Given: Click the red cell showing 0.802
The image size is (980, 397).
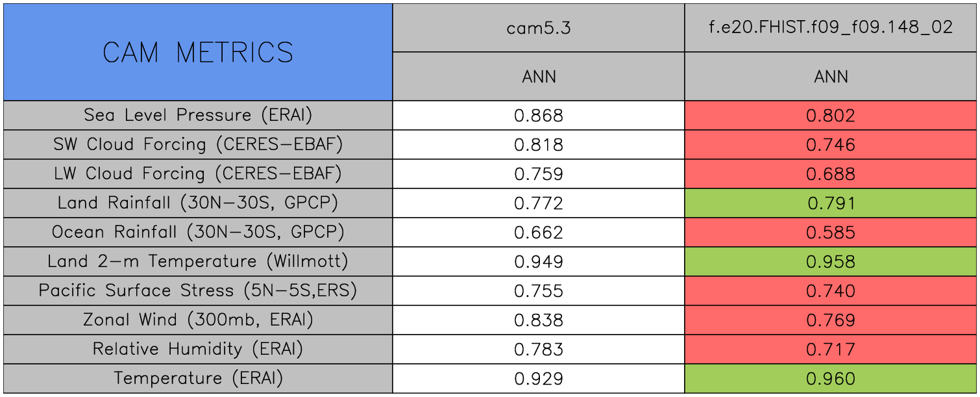Looking at the screenshot, I should click(x=831, y=116).
